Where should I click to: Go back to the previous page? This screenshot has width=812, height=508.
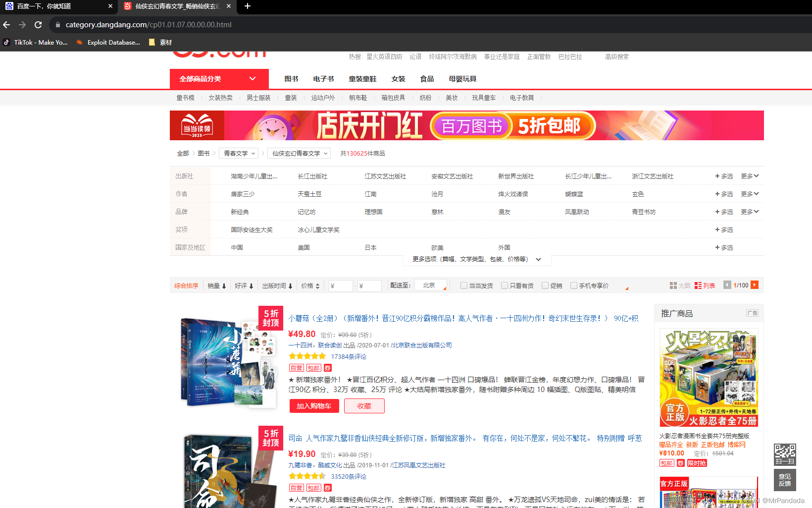(x=6, y=24)
